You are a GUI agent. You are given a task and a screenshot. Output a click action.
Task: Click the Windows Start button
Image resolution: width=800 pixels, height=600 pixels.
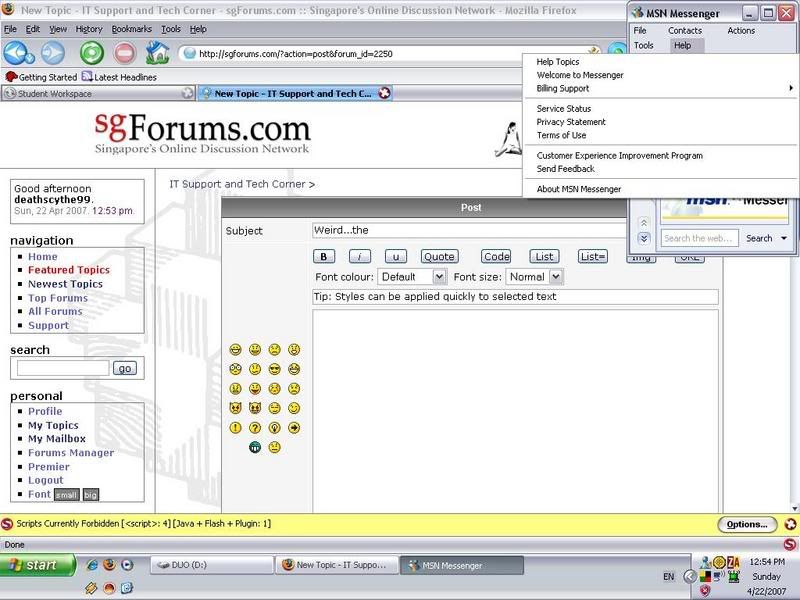click(x=37, y=565)
